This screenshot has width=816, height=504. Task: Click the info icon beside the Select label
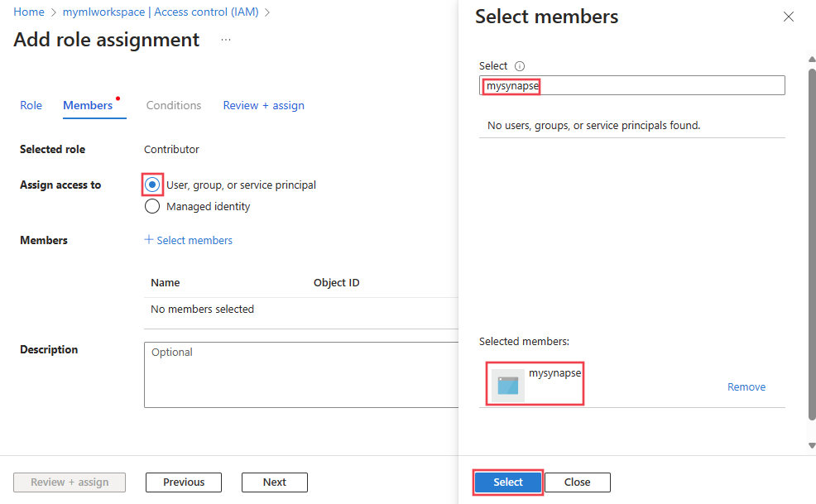pos(521,65)
